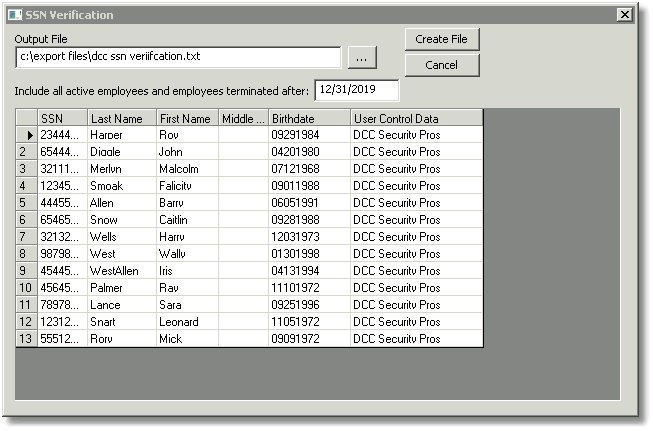Viewport: 653px width, 431px height.
Task: Click SSN cell starting 98798
Action: click(62, 254)
